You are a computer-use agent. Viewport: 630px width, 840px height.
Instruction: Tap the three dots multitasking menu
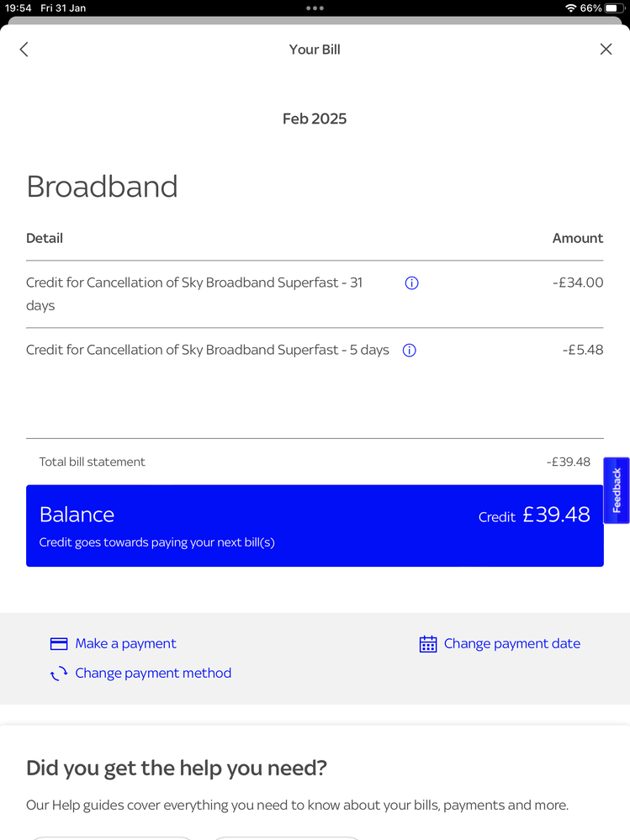point(315,8)
